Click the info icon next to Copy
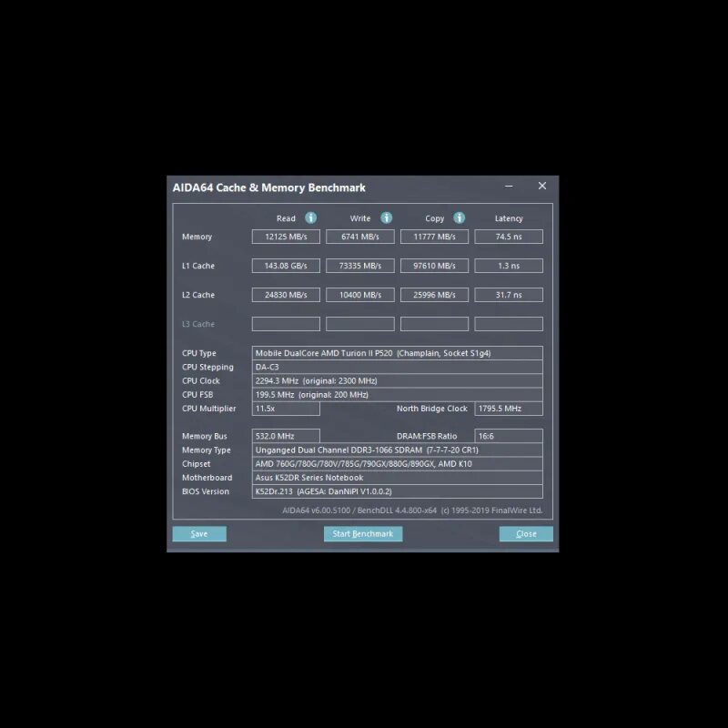This screenshot has width=728, height=728. (x=460, y=217)
